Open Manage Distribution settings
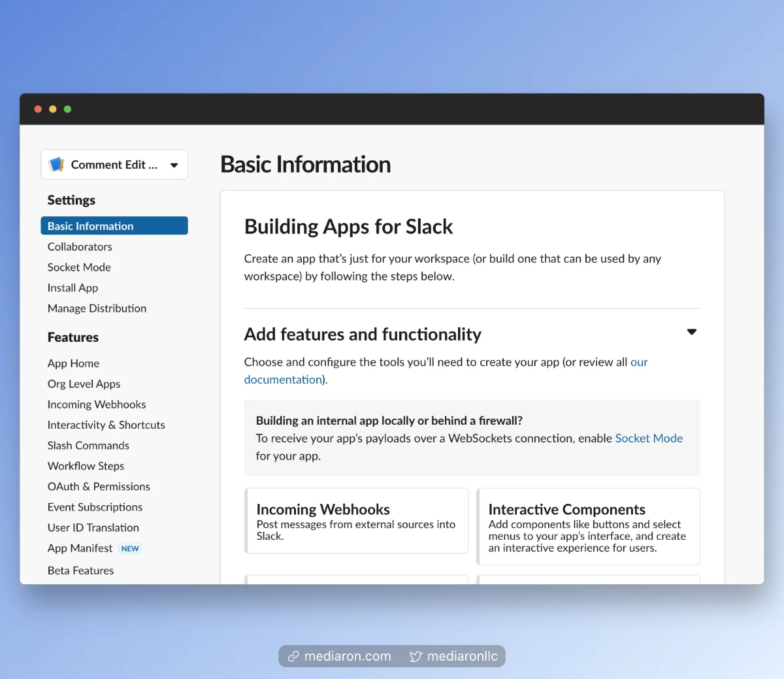Viewport: 784px width, 679px height. click(x=97, y=308)
